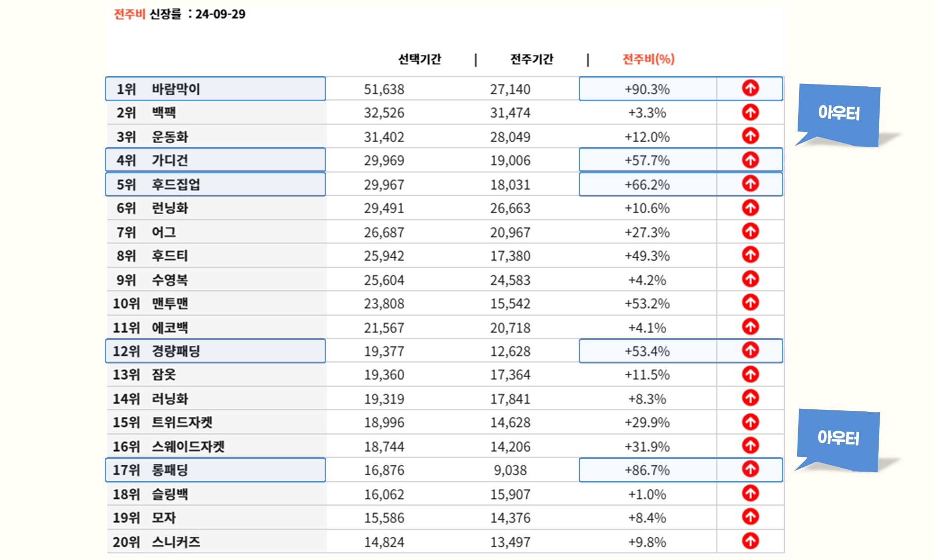Click the up arrow icon for 스니커즈
This screenshot has width=934, height=560.
click(x=750, y=541)
